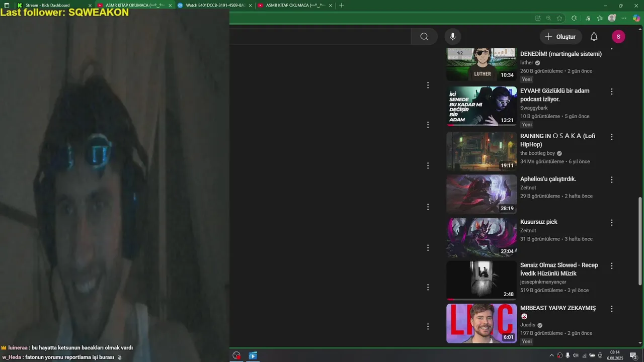Open the 6:01 MrBeast video thumbnail
Screen dimensions: 644x362
coord(481,323)
